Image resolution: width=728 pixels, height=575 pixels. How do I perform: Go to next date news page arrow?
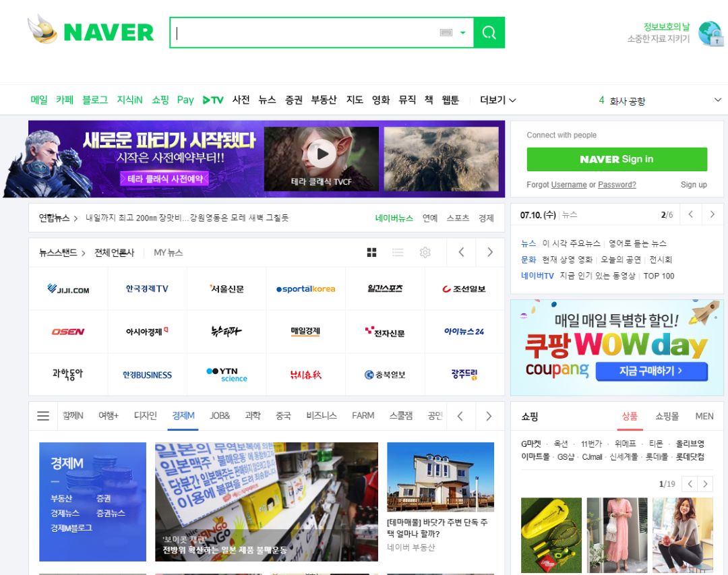point(712,214)
